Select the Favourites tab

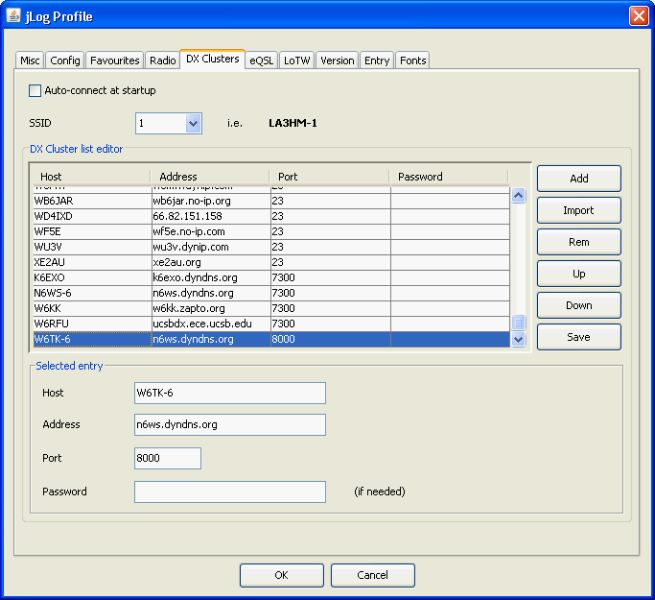click(x=115, y=61)
